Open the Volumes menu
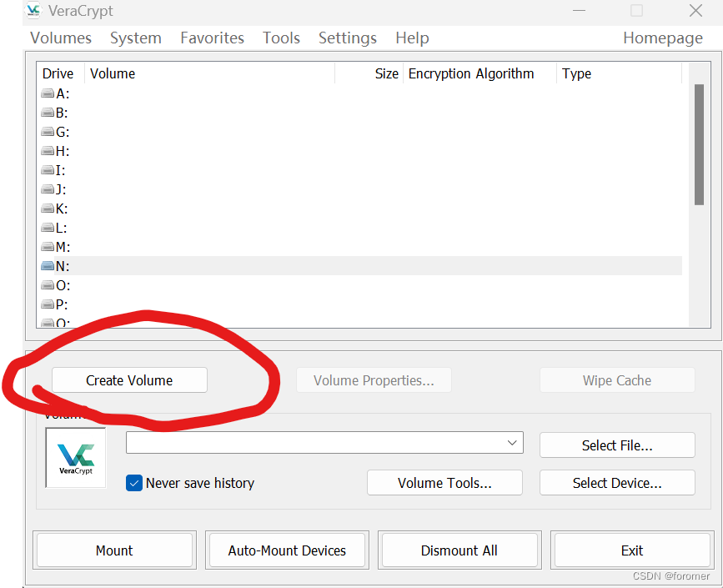Screen dimensions: 723x588 coord(61,38)
